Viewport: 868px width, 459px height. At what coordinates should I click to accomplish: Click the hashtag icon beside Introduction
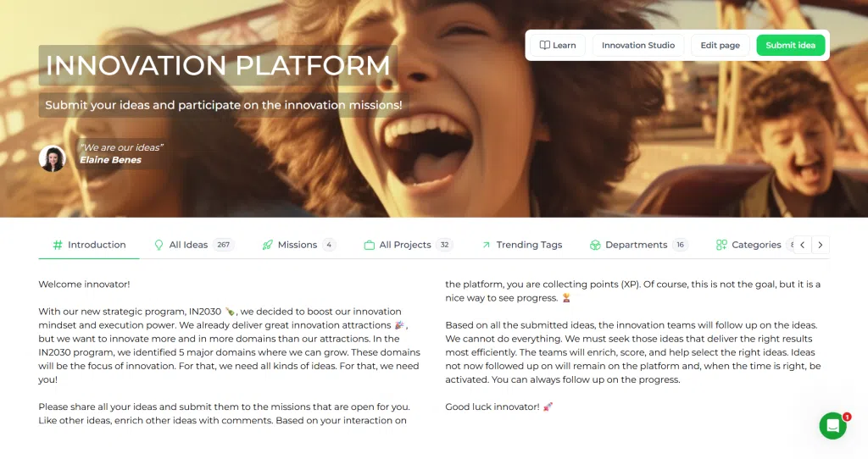pos(57,245)
